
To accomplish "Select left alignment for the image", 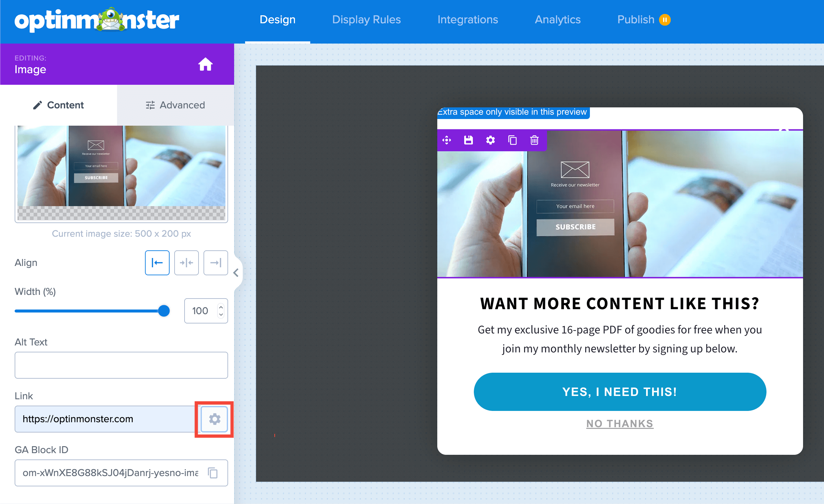I will 157,263.
